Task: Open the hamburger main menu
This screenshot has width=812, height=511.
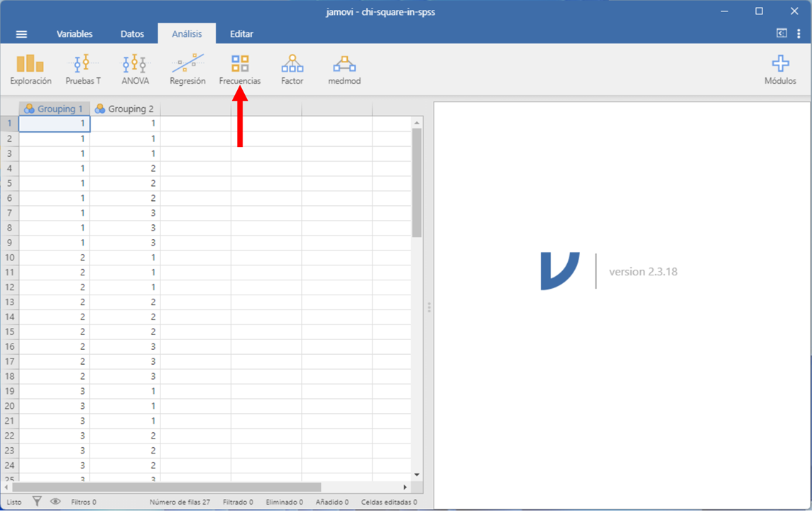Action: pyautogui.click(x=21, y=34)
